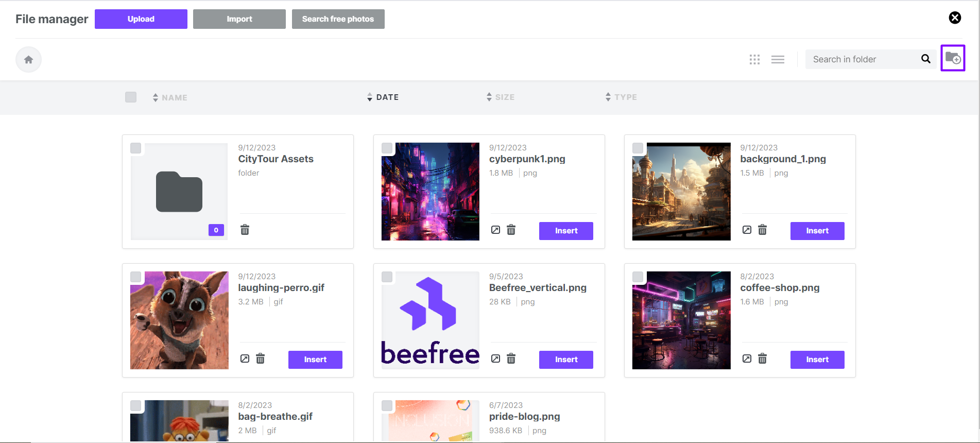Open the CityTour Assets folder thumbnail
This screenshot has width=980, height=443.
pos(179,192)
